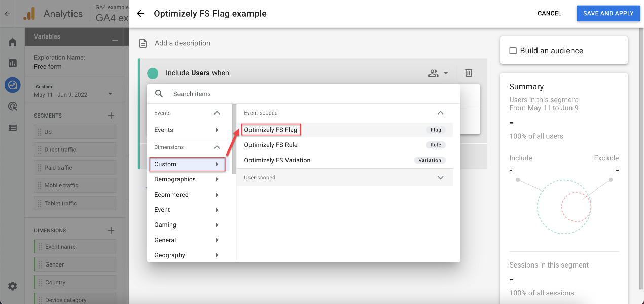Open the Demographics dimension category
This screenshot has width=644, height=304.
click(x=187, y=179)
